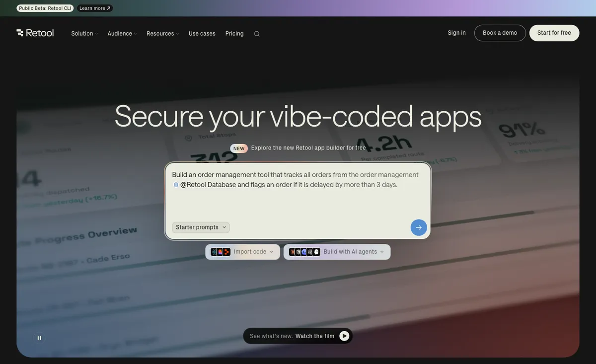Click Sign in
596x364 pixels.
(457, 33)
